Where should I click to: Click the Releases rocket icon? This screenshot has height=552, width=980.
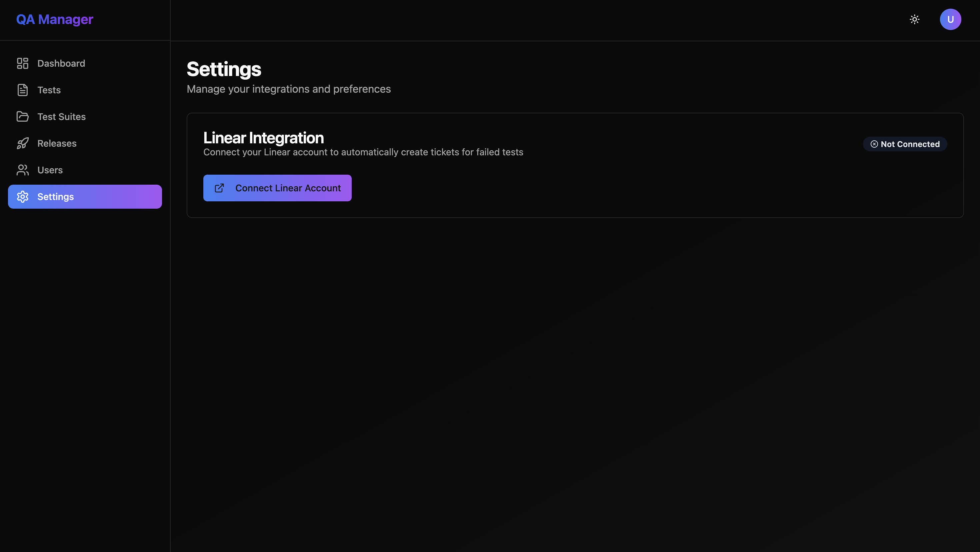tap(22, 143)
